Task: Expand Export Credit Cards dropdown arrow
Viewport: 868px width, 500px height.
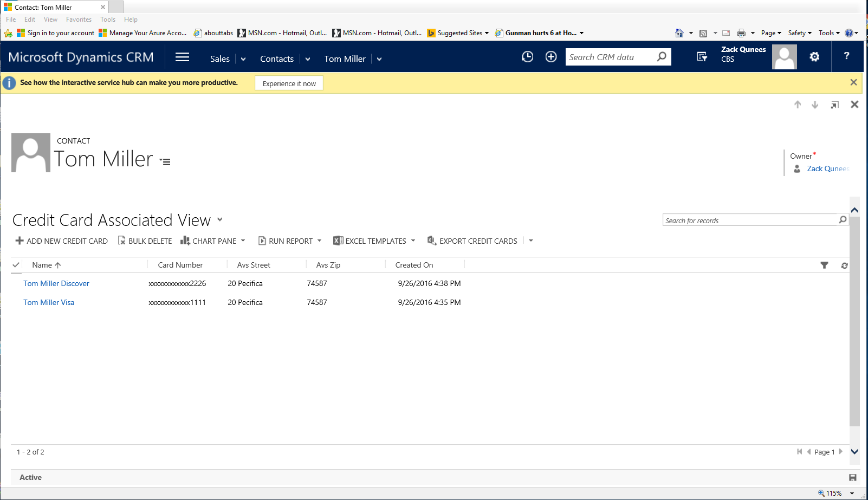Action: (531, 241)
